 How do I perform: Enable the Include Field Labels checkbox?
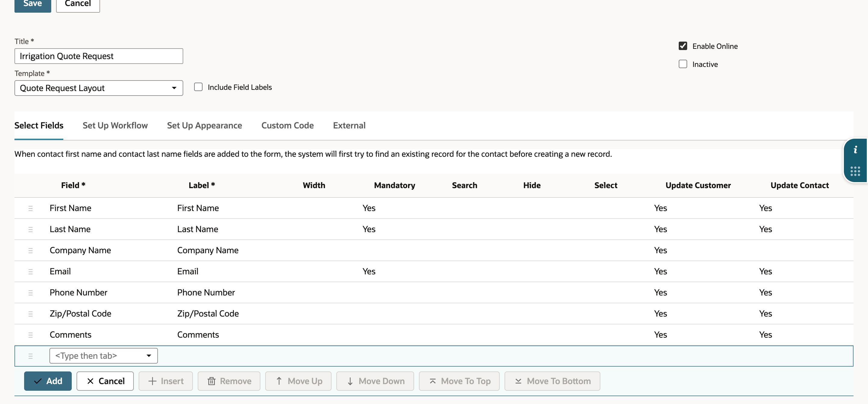[x=199, y=87]
